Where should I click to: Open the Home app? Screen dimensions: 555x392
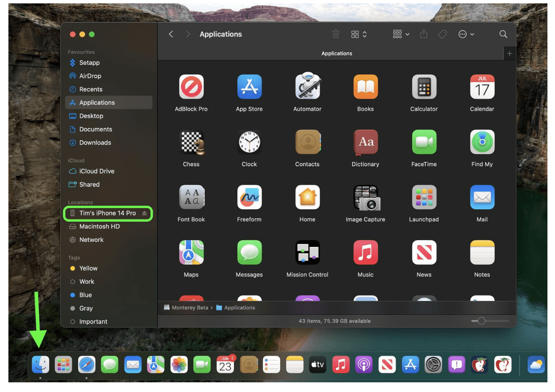tap(307, 197)
